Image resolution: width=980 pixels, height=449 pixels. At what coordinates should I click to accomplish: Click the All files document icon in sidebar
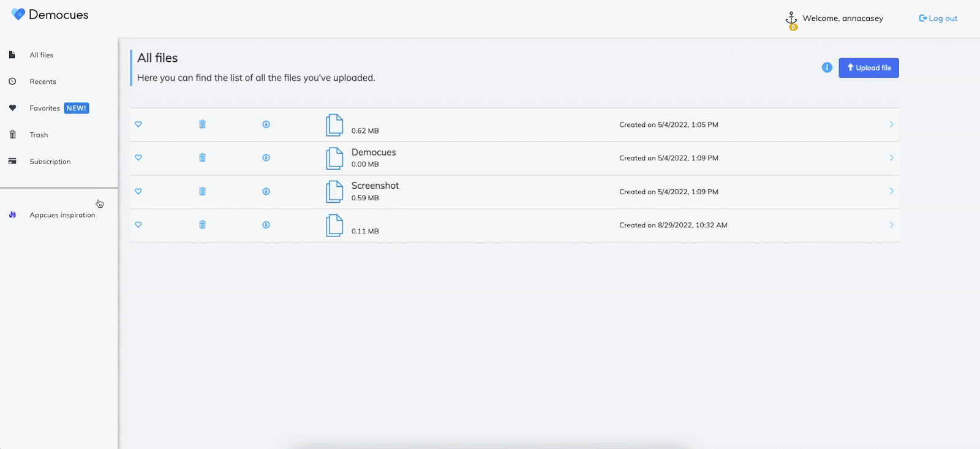pos(12,55)
